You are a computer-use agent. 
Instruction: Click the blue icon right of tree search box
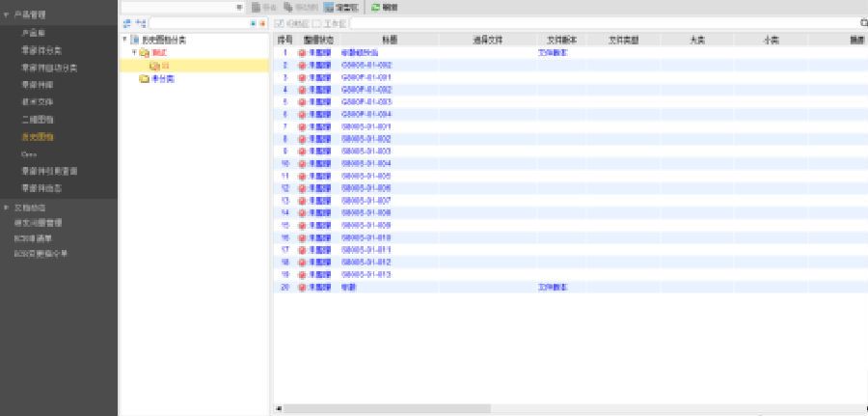[252, 22]
